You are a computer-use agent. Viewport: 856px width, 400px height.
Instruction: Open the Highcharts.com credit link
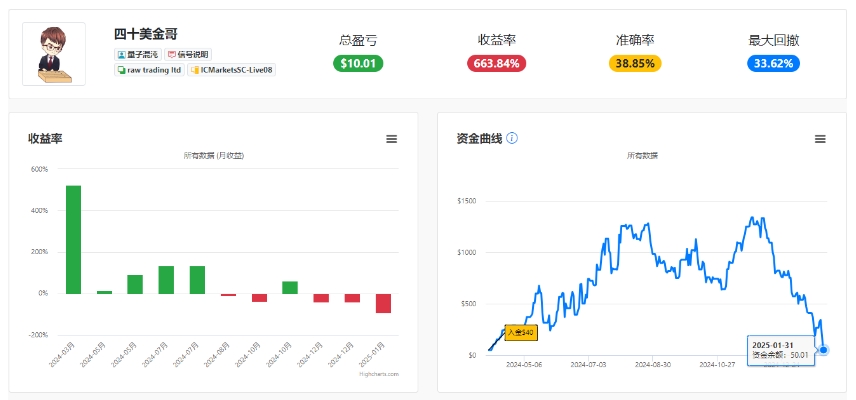tap(379, 374)
